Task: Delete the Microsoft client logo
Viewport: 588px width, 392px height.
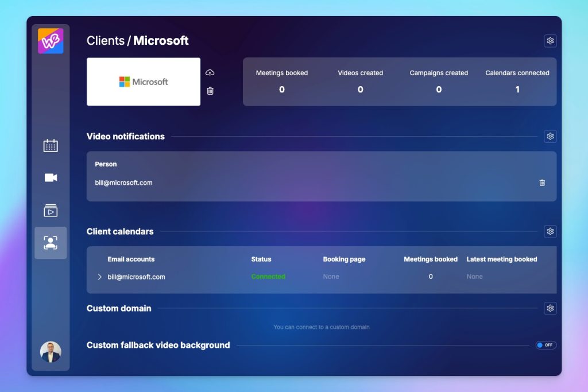Action: point(210,91)
